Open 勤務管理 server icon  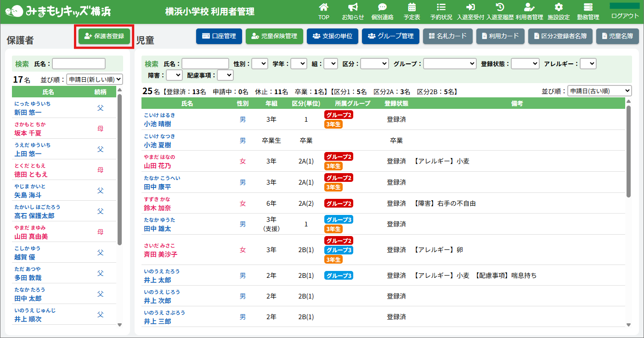pos(588,7)
